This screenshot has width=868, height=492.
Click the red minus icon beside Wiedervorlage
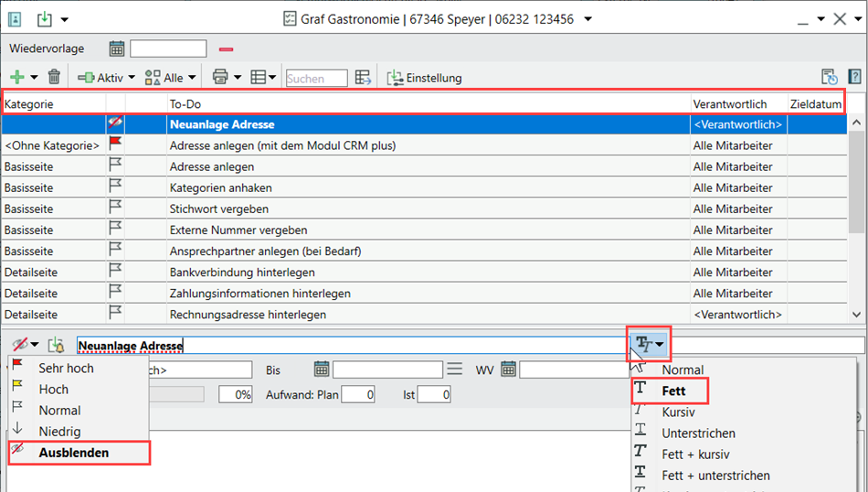226,48
